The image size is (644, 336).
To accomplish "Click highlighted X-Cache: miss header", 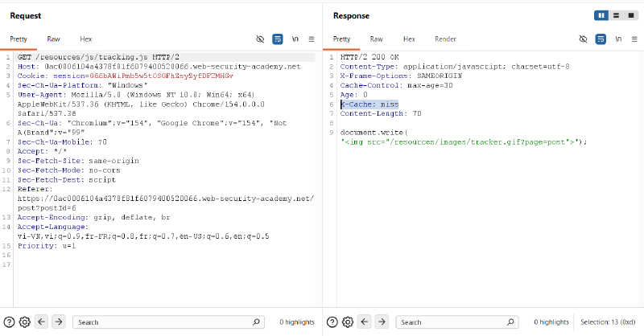I will point(369,104).
